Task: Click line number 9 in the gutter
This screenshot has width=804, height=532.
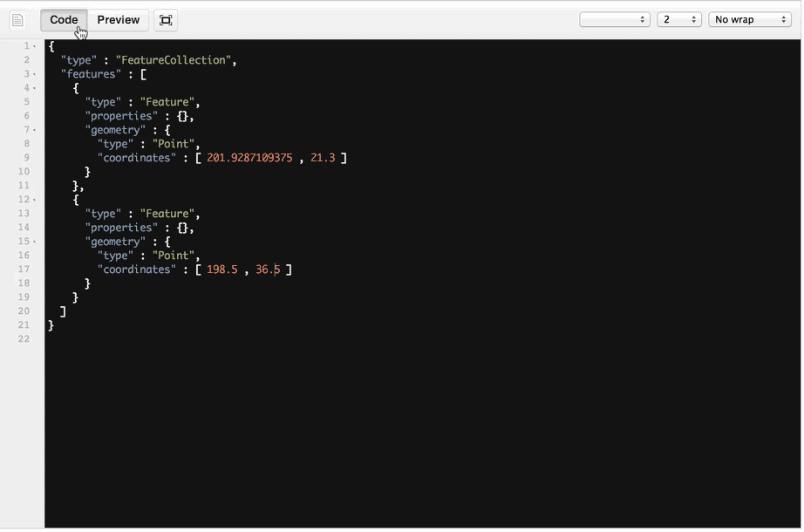Action: click(x=26, y=158)
